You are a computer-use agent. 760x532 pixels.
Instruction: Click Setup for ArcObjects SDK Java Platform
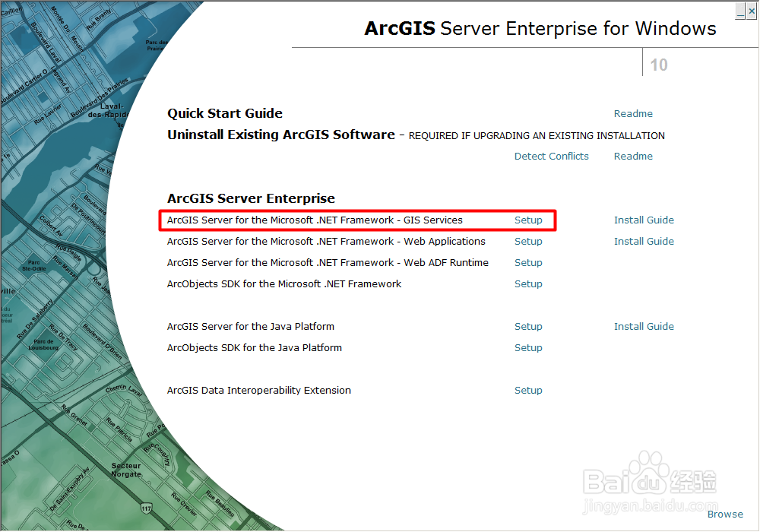coord(528,348)
